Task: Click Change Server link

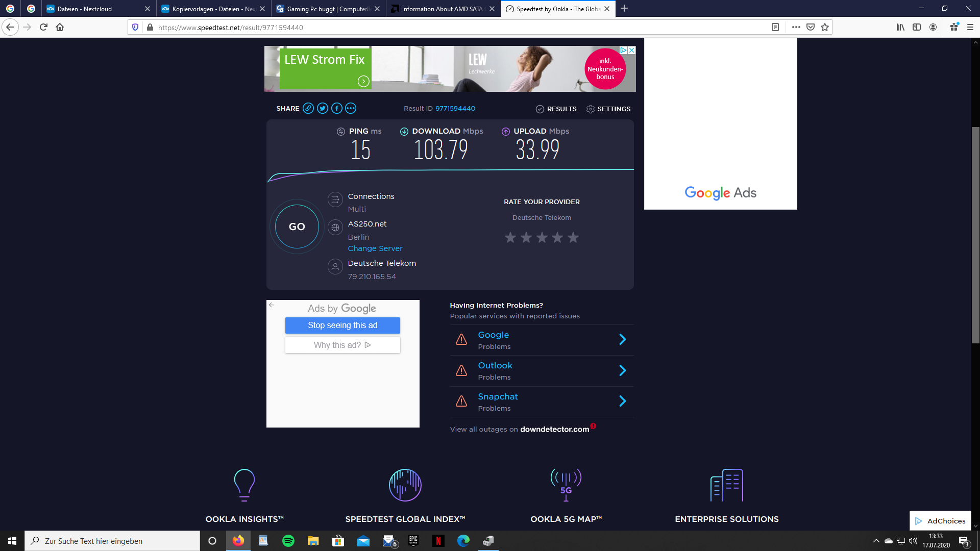Action: pos(375,248)
